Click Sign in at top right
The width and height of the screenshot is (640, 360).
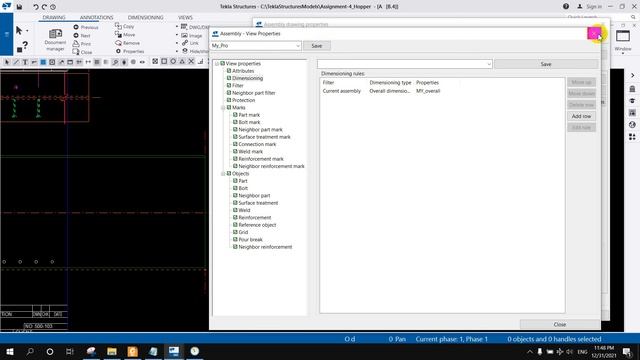pos(590,7)
